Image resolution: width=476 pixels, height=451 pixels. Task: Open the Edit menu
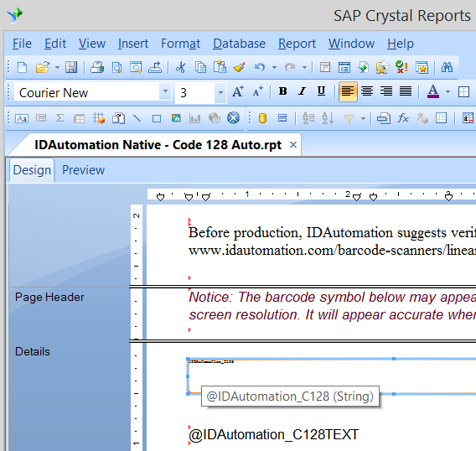pos(55,44)
